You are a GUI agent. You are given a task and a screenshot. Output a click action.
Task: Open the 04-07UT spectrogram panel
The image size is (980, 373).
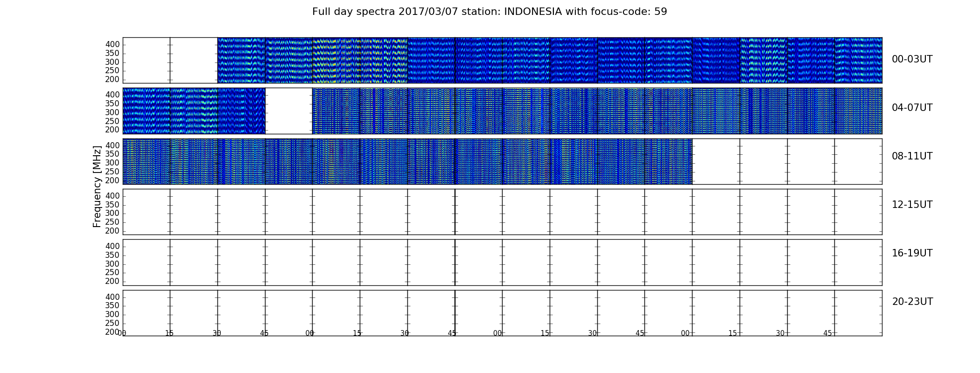(502, 111)
